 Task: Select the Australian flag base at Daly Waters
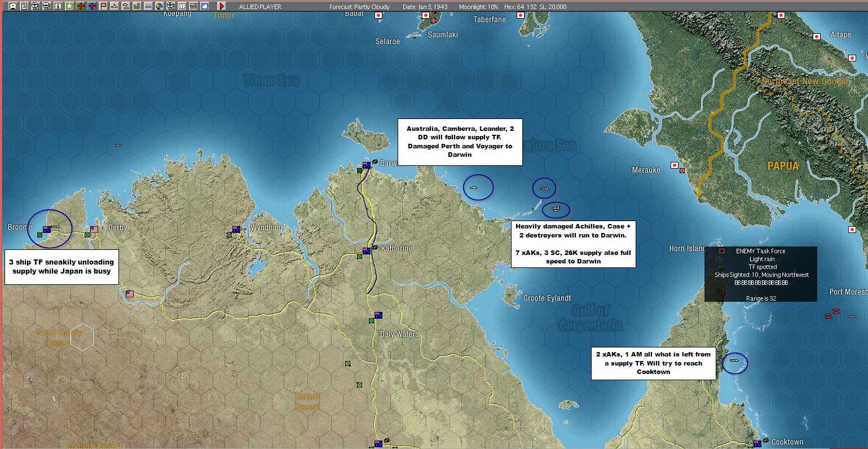(378, 315)
